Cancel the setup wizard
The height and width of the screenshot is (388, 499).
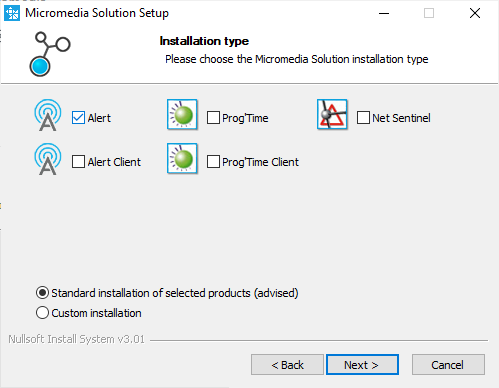click(448, 365)
